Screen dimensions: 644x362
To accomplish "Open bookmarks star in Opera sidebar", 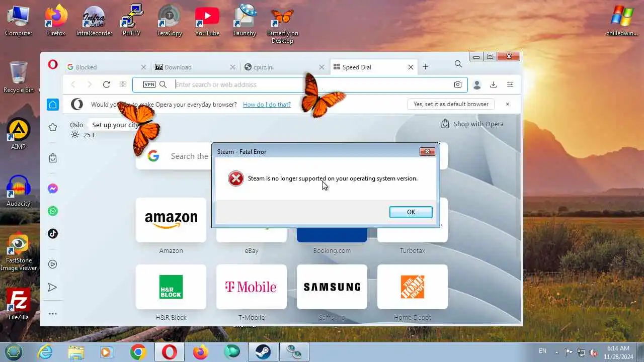I will coord(53,127).
